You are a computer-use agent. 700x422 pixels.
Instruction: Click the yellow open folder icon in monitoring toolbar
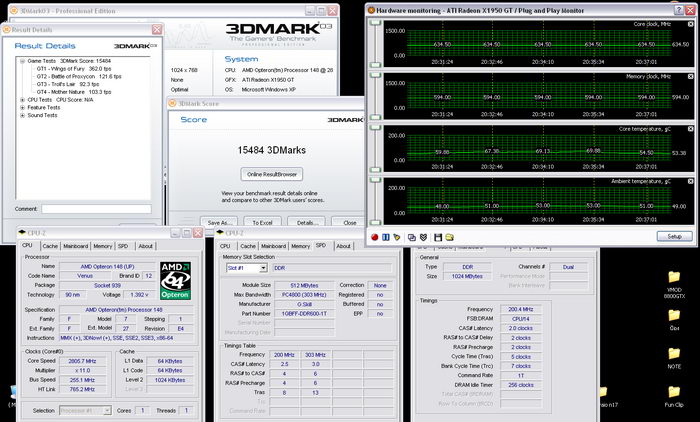[x=450, y=237]
